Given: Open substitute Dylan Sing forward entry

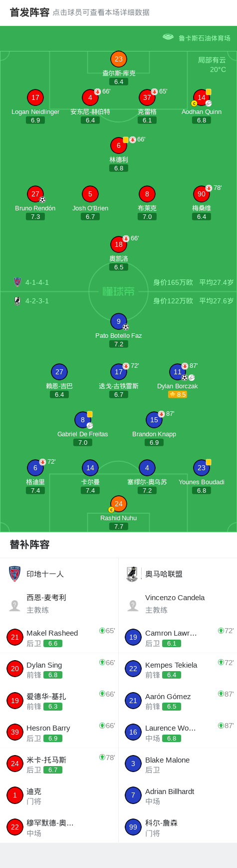Looking at the screenshot, I should coord(59,669).
